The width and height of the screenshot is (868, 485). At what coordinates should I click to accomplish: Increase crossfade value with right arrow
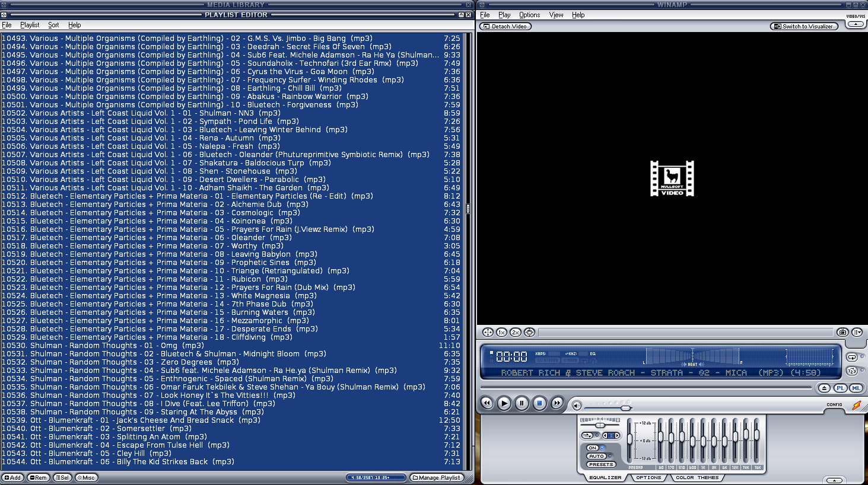click(x=617, y=435)
